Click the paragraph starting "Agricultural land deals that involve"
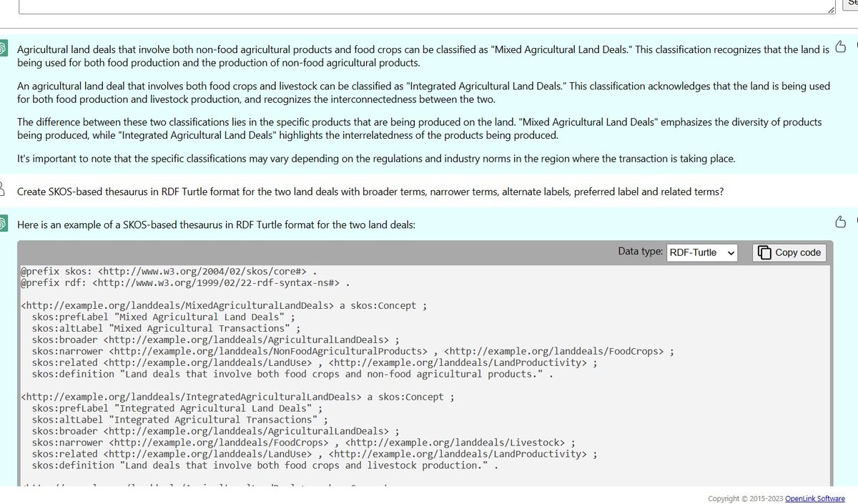The width and height of the screenshot is (858, 504). (423, 56)
